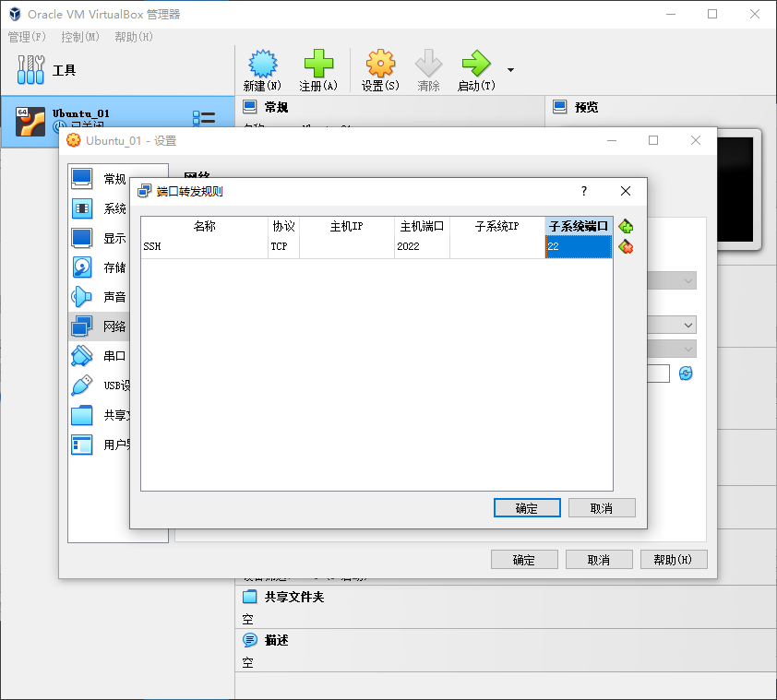
Task: Select Storage (存储) settings category
Action: coord(99,267)
